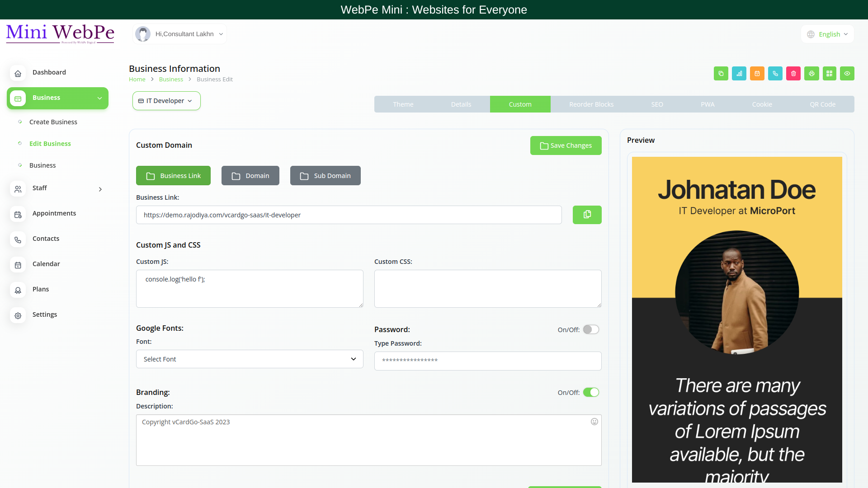Open the QR code grid icon
This screenshot has width=868, height=488.
pos(830,74)
